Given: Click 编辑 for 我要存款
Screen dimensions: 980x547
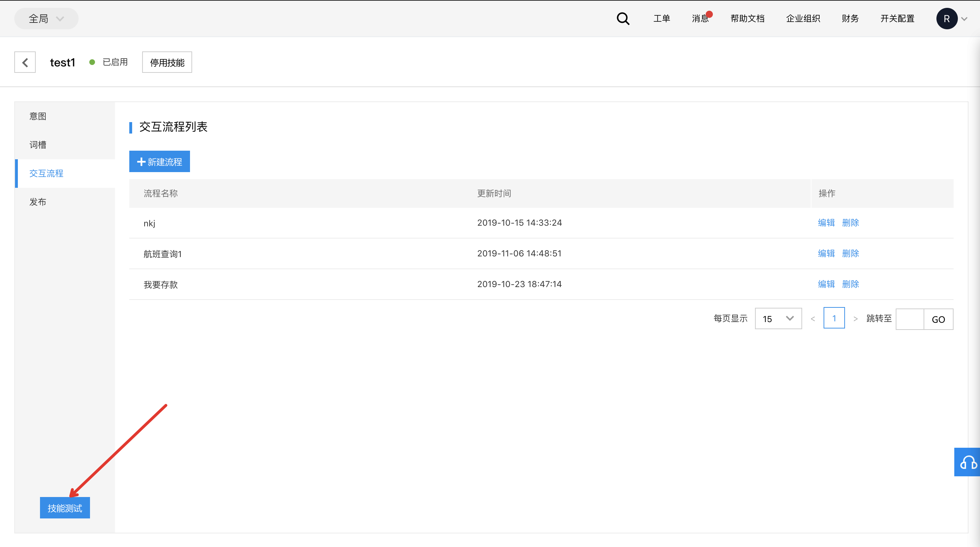Looking at the screenshot, I should 826,284.
